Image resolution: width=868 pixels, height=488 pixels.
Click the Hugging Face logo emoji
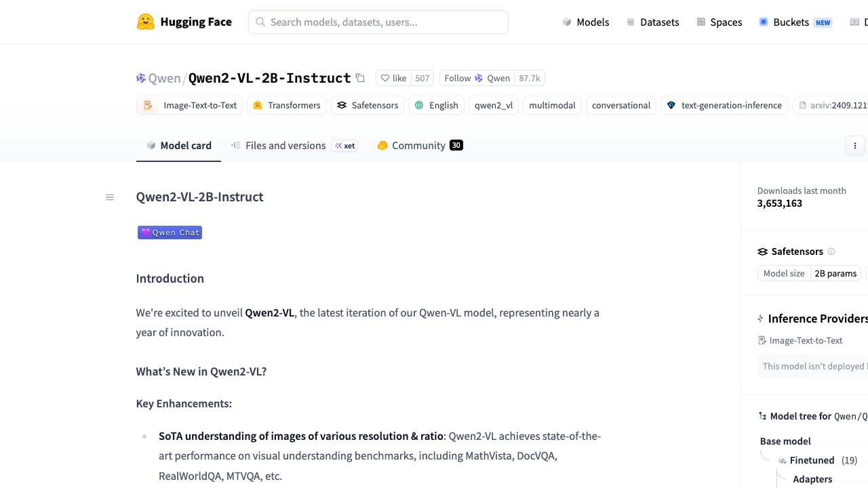pos(146,22)
